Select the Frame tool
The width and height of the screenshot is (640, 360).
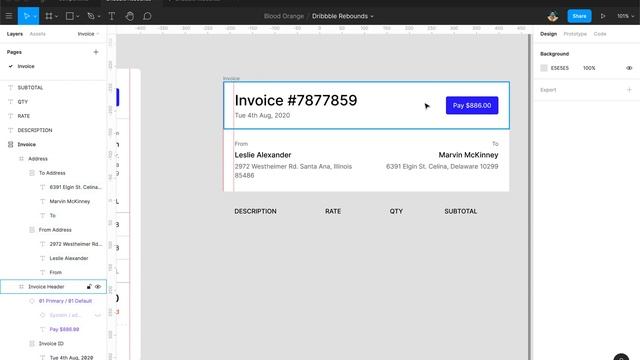(x=49, y=16)
